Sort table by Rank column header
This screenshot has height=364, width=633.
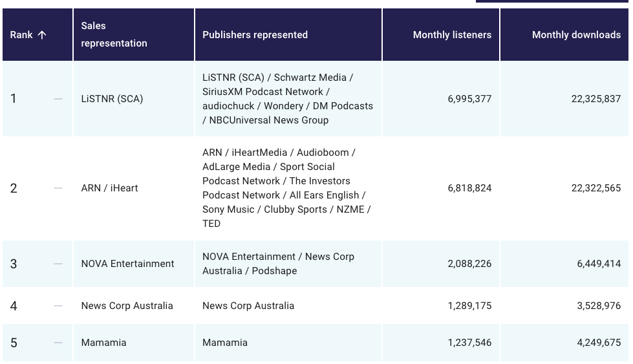point(38,35)
